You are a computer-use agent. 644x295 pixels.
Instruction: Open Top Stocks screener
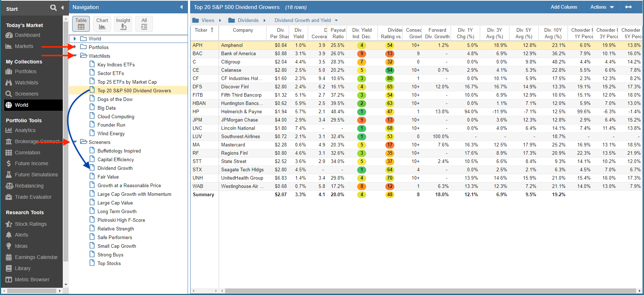click(x=109, y=263)
